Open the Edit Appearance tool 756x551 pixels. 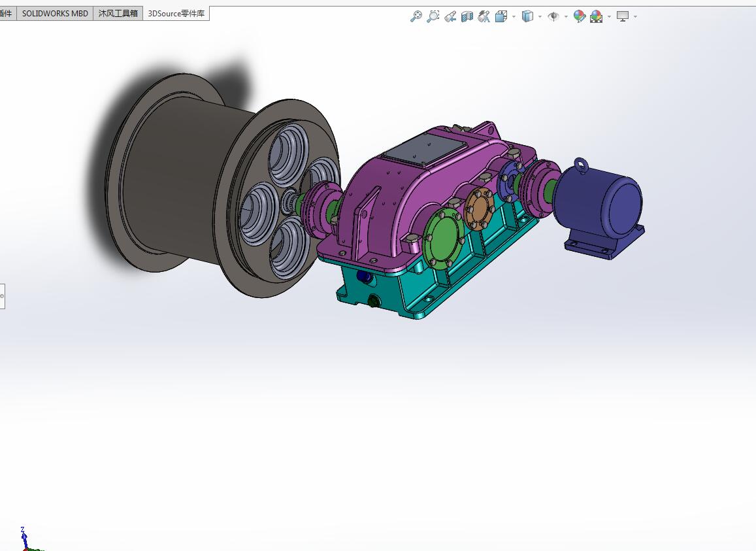tap(579, 16)
